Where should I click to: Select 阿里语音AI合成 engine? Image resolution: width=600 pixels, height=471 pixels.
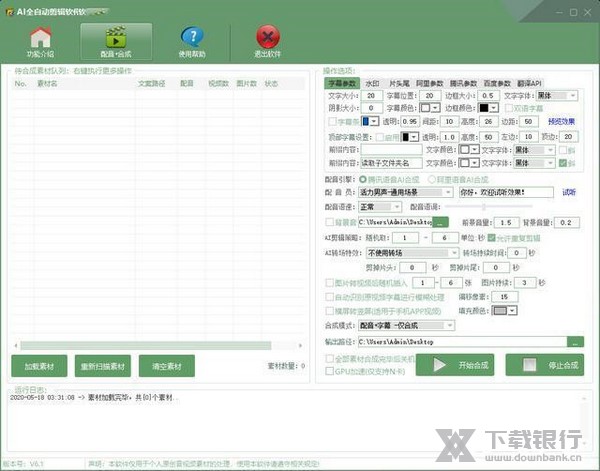432,179
